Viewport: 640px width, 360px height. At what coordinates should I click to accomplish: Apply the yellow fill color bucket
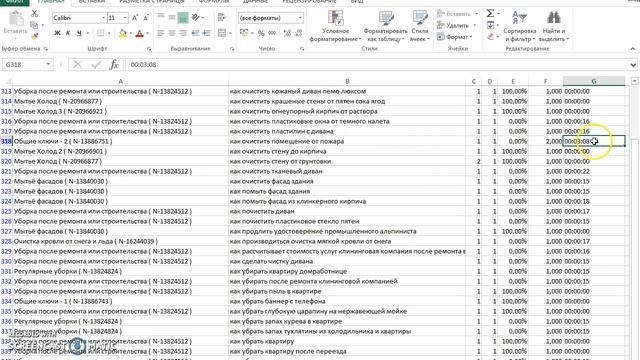click(122, 33)
